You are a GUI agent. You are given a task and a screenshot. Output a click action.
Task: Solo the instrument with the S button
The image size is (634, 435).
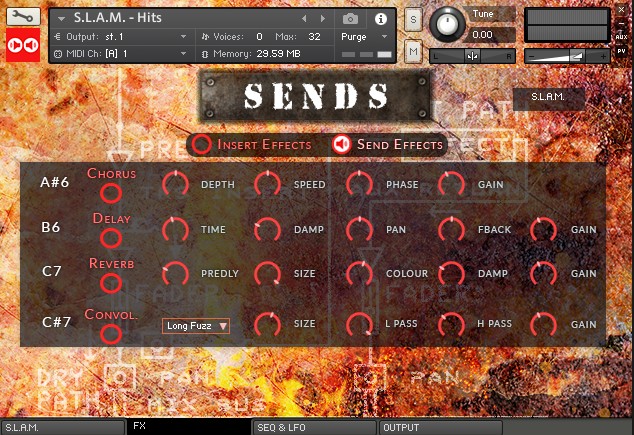413,19
